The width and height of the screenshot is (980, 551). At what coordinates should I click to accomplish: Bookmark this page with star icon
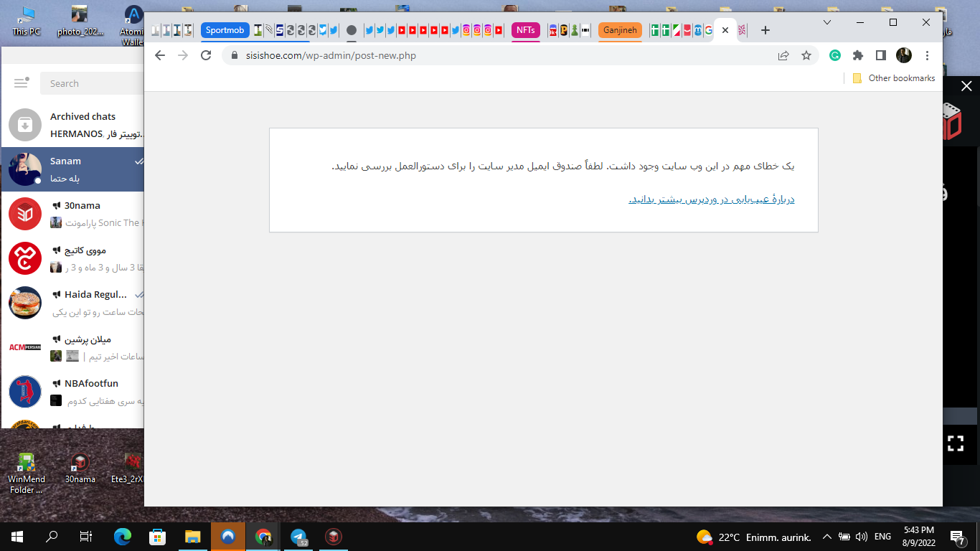click(x=806, y=55)
